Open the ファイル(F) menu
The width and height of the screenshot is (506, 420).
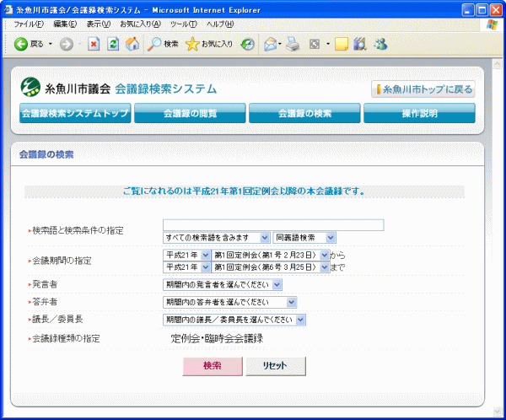point(29,24)
